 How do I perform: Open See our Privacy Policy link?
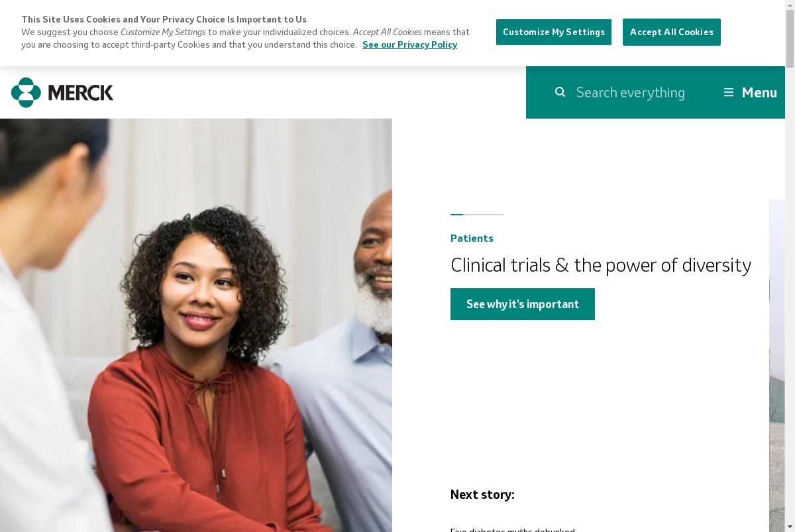tap(409, 45)
